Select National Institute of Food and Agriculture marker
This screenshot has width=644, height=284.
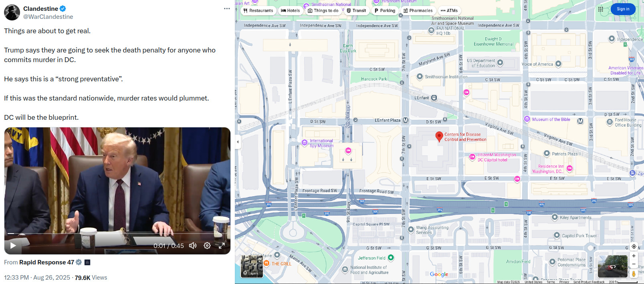345,270
